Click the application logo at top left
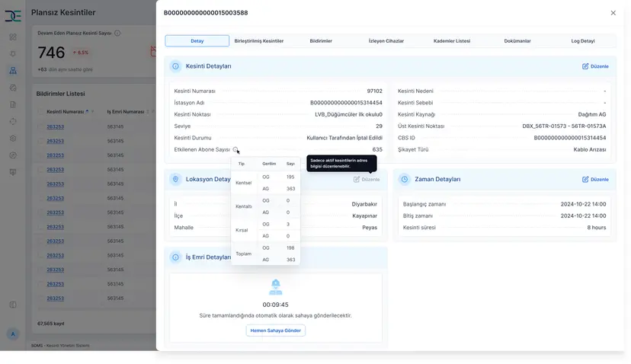631x364 pixels. [x=13, y=16]
